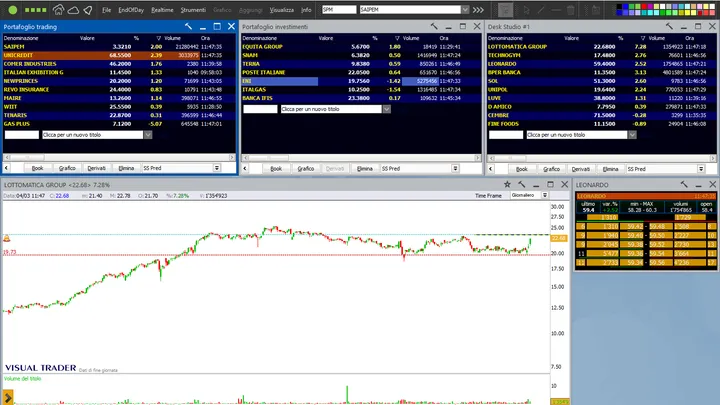Select the pointer cursor drawing tool
This screenshot has width=720, height=405.
(526, 10)
